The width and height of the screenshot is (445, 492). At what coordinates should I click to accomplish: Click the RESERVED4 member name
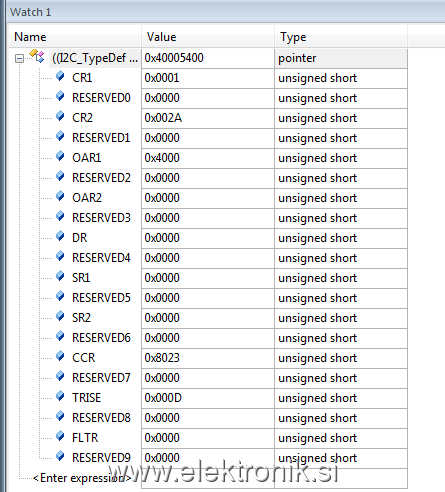tap(101, 258)
